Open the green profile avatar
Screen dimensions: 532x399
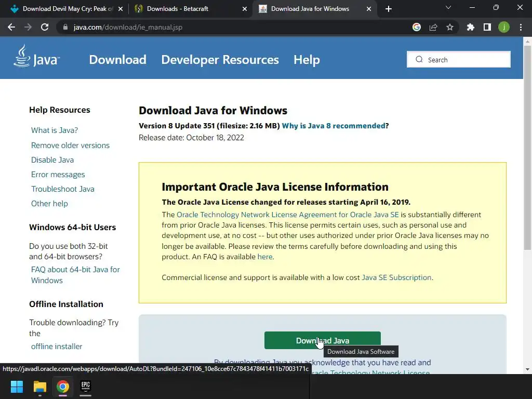[x=504, y=27]
